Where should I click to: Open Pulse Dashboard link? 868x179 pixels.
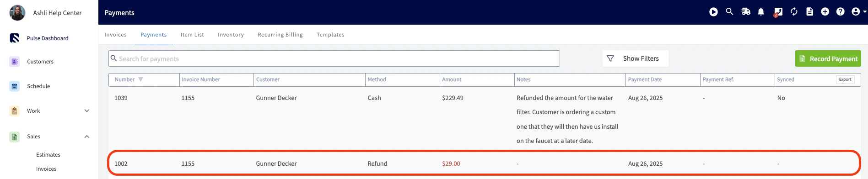tap(48, 38)
